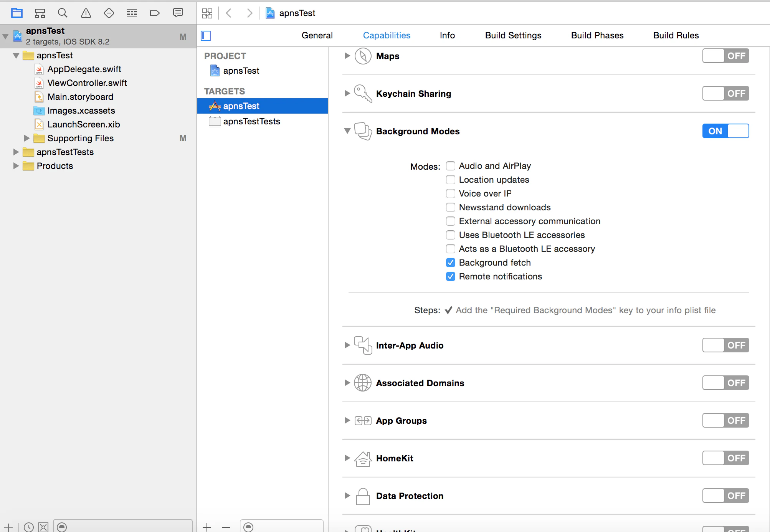Open AppDelegate.swift file
This screenshot has width=770, height=532.
point(84,69)
